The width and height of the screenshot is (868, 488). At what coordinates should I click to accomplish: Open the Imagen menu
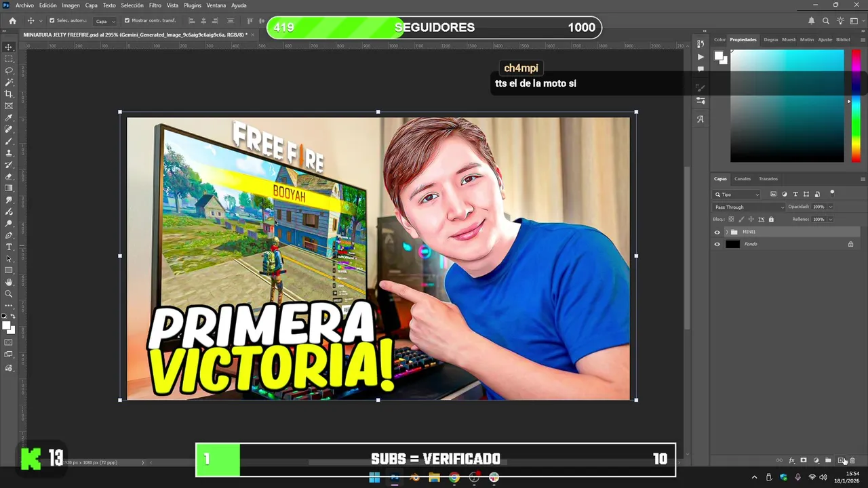point(71,5)
